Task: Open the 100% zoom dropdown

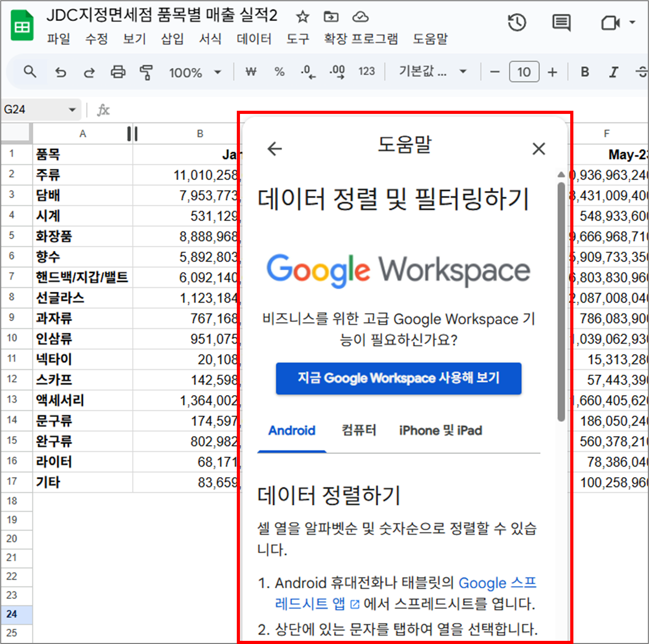Action: tap(195, 72)
